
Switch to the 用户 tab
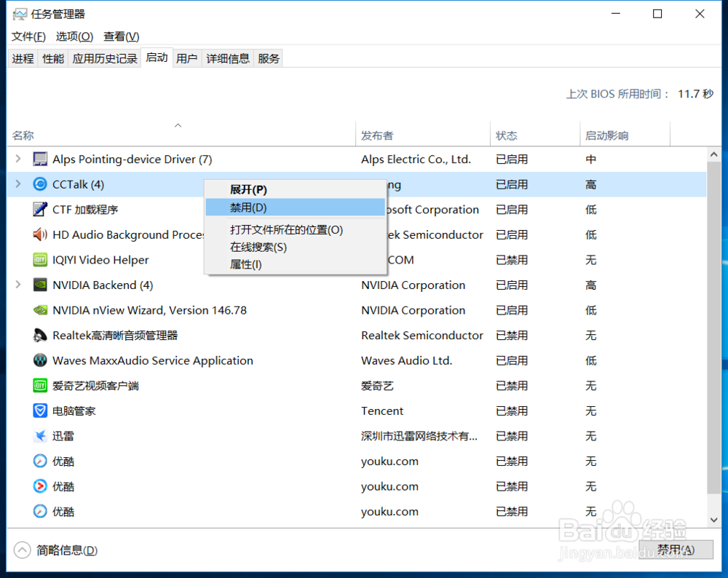coord(187,58)
